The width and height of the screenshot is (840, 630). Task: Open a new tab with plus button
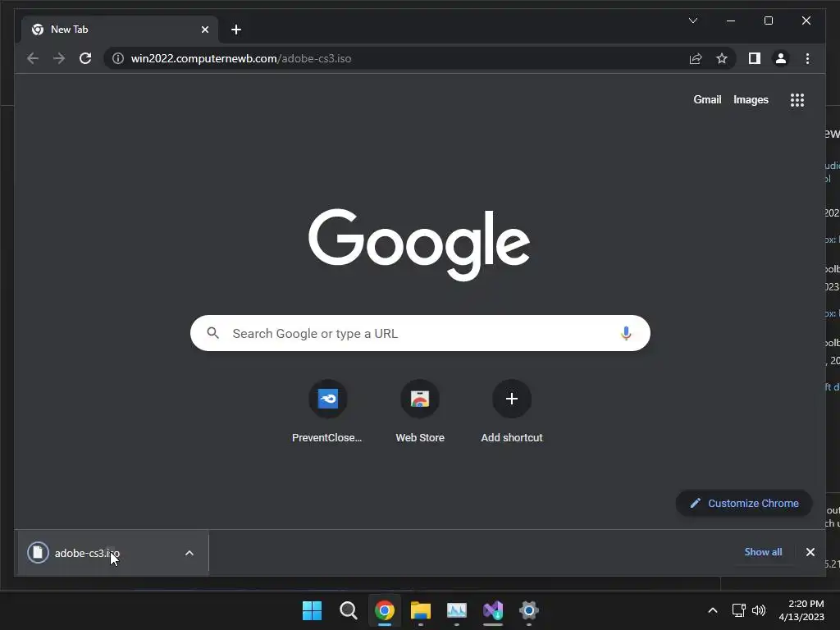pyautogui.click(x=236, y=30)
